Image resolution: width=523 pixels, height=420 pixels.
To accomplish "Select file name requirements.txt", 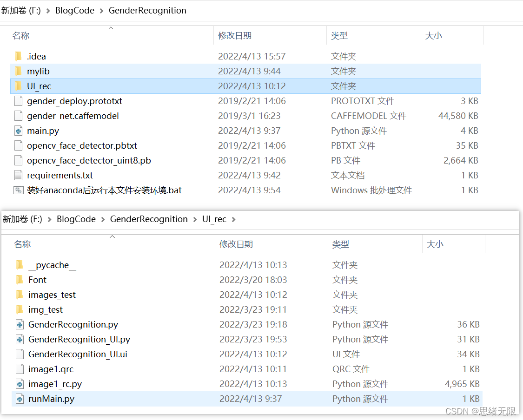I will 60,175.
